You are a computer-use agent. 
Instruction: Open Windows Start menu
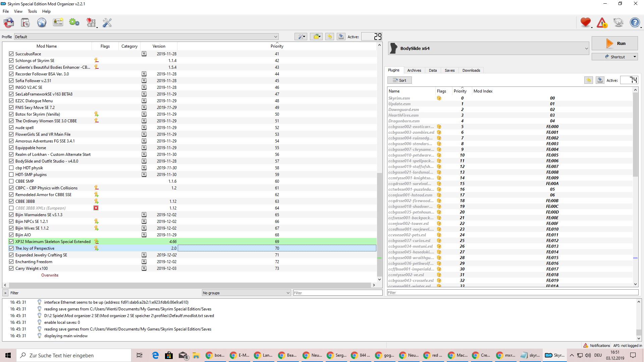click(x=8, y=355)
